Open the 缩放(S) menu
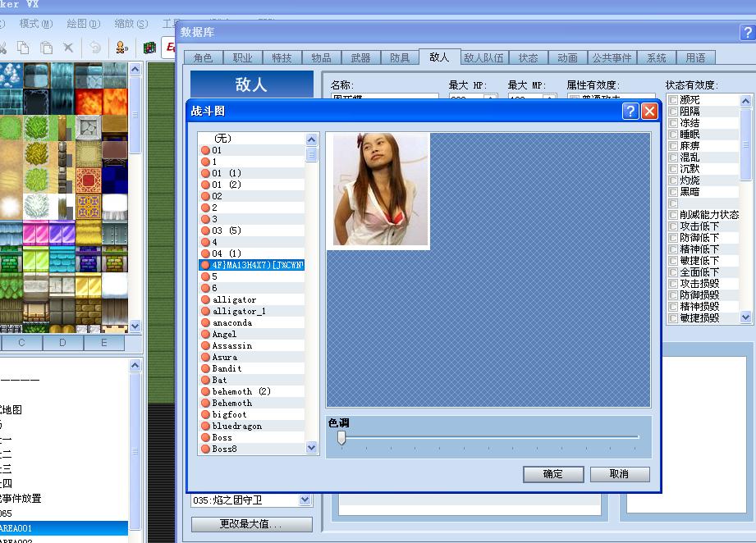This screenshot has width=756, height=543. 131,24
